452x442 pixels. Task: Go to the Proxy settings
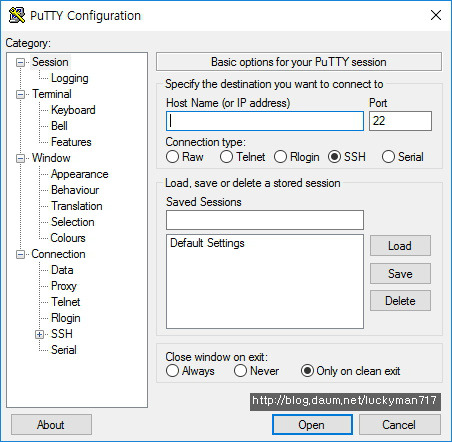coord(64,286)
